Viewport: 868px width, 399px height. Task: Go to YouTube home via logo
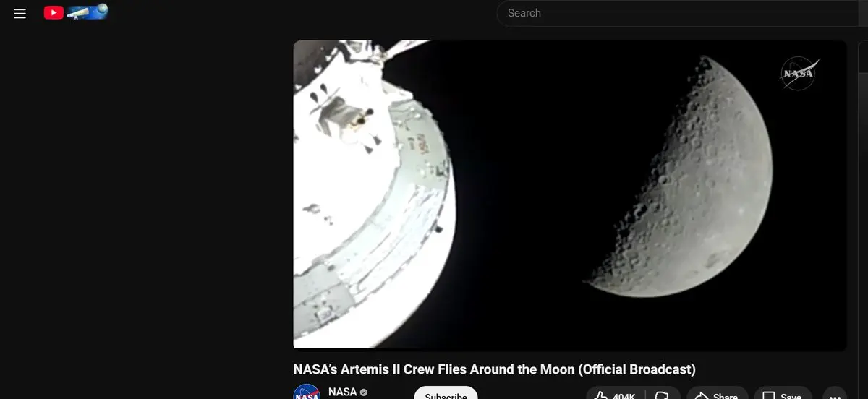76,12
